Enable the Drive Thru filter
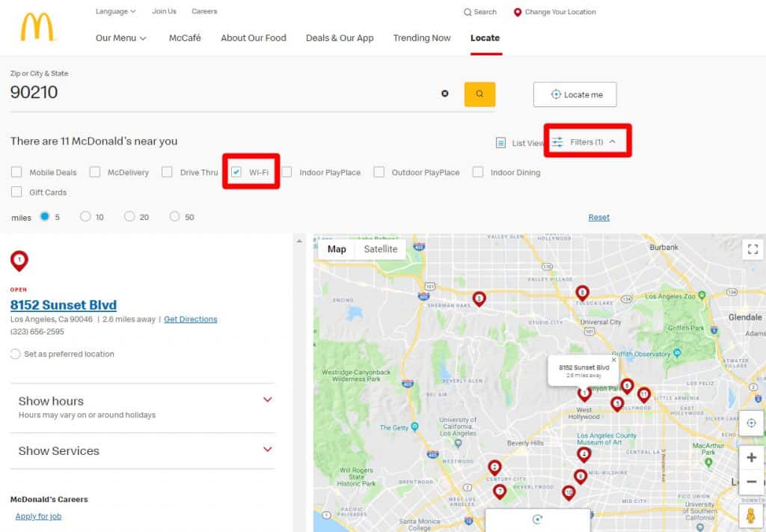This screenshot has width=766, height=532. click(167, 171)
